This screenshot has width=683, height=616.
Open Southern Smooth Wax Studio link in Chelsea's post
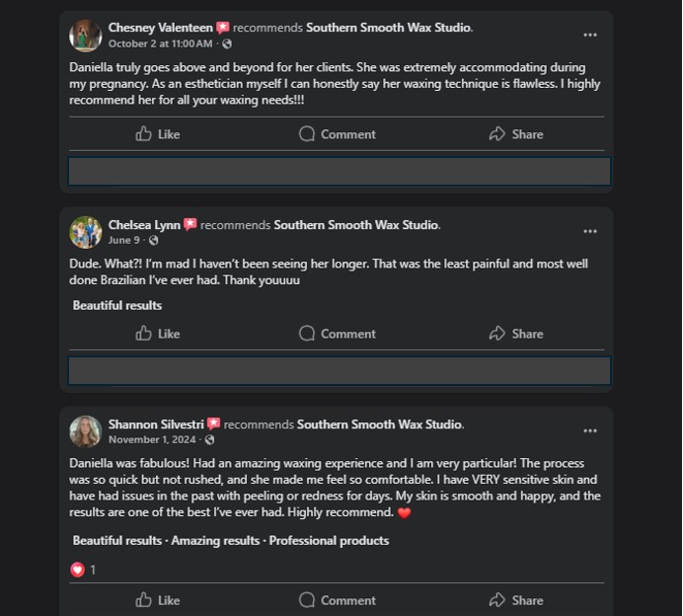click(355, 225)
